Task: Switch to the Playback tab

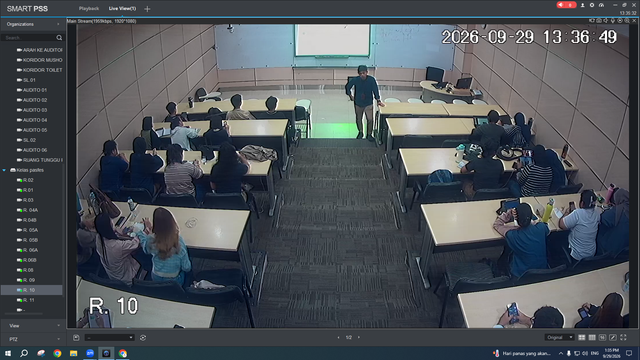Action: click(89, 9)
